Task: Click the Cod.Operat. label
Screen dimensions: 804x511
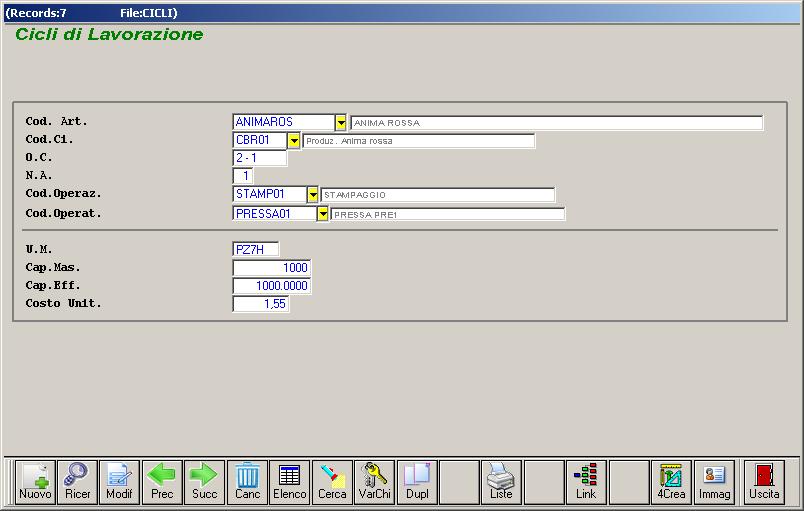Action: 64,213
